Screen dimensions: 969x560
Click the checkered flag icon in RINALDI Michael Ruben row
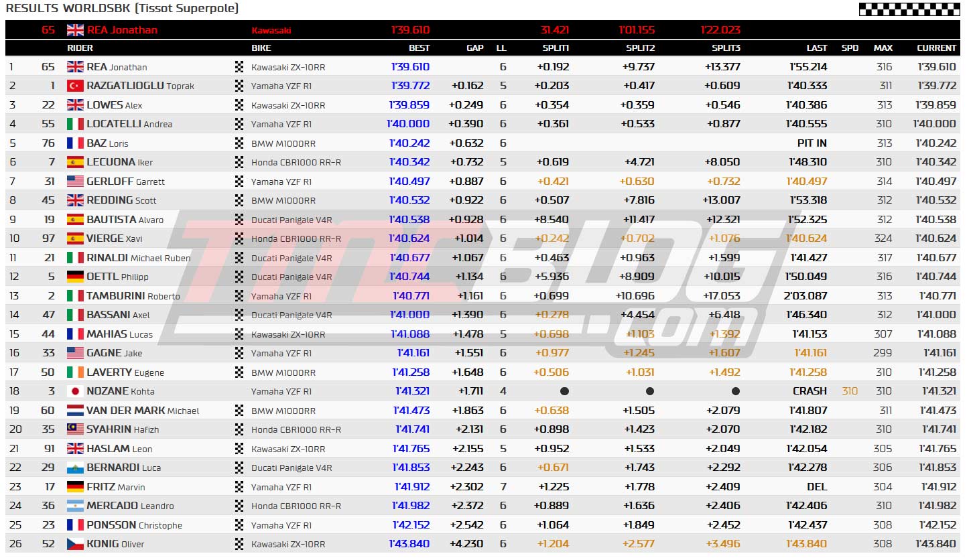click(239, 257)
